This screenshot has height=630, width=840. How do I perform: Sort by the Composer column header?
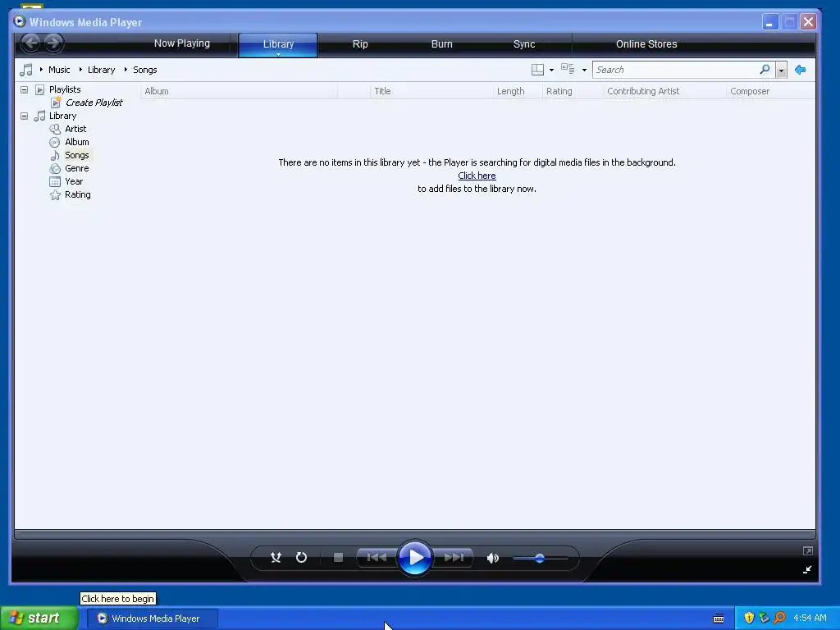click(771, 91)
